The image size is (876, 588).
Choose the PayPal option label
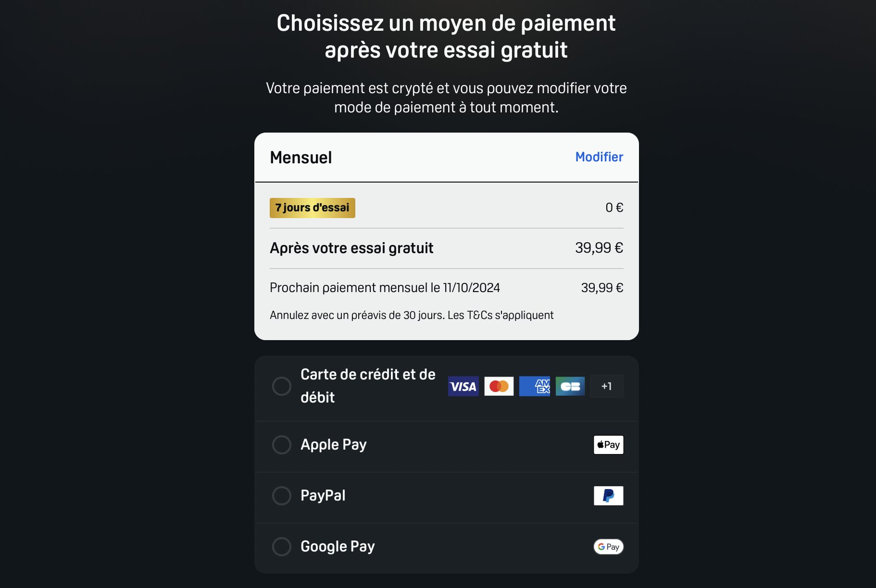point(323,496)
